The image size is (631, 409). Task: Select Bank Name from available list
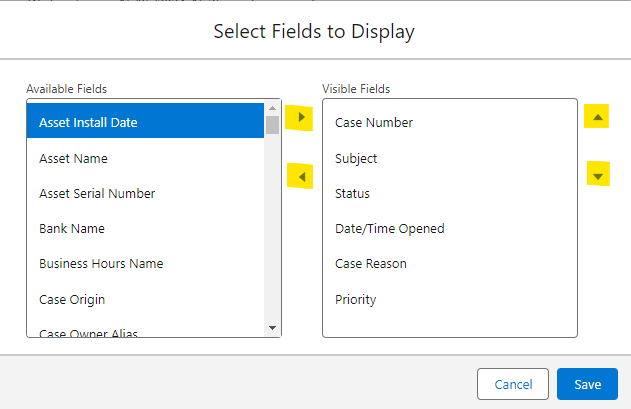point(145,229)
